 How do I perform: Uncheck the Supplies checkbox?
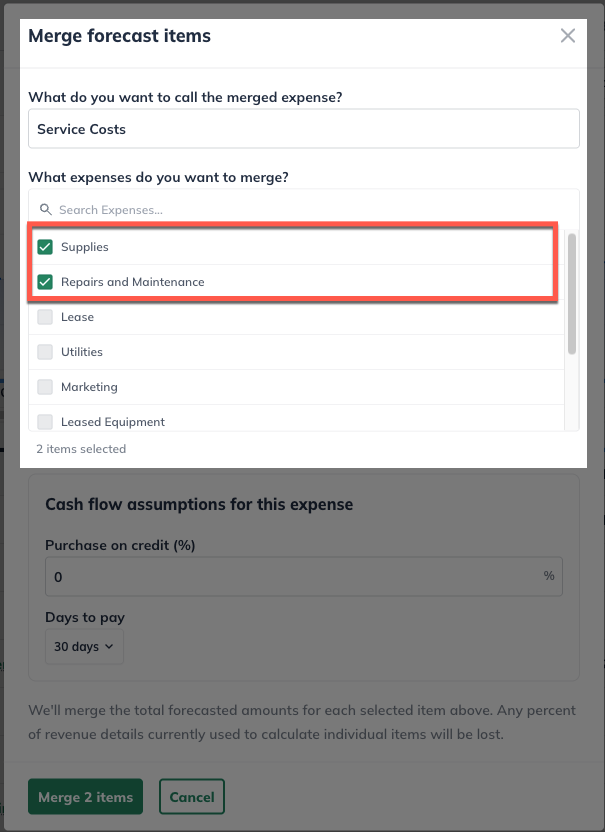pyautogui.click(x=45, y=247)
